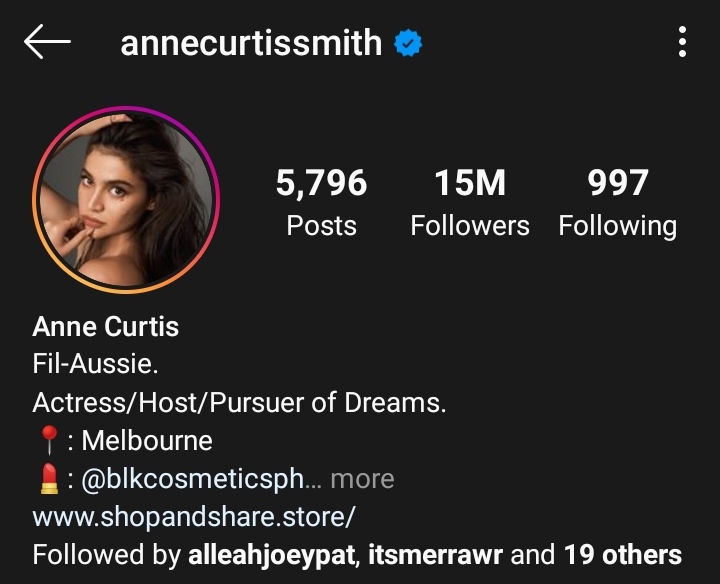Open the three-dot options menu
The height and width of the screenshot is (584, 720).
point(682,42)
